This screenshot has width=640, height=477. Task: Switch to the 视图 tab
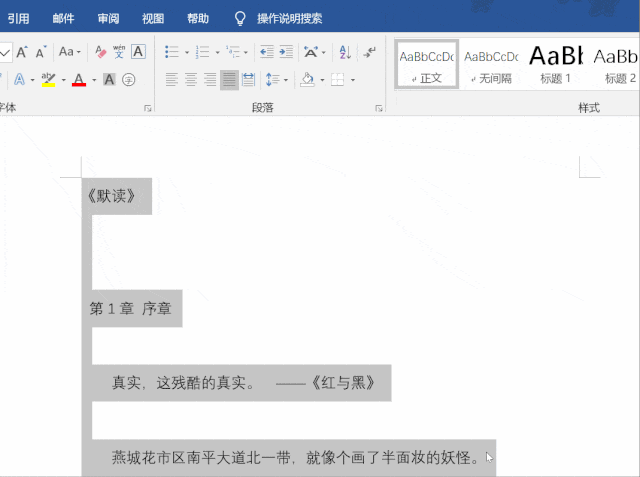click(153, 18)
